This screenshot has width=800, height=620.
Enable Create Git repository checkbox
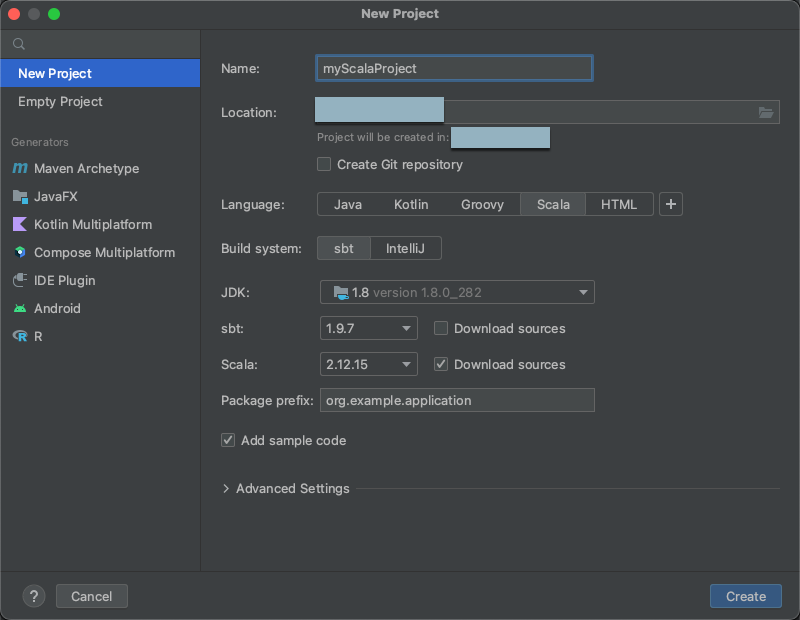[x=324, y=164]
